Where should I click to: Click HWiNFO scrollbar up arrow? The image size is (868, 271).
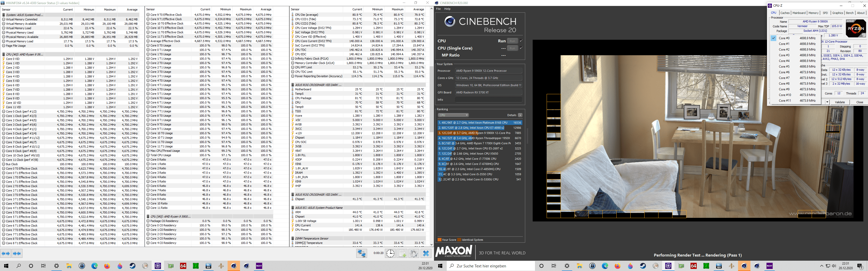431,9
